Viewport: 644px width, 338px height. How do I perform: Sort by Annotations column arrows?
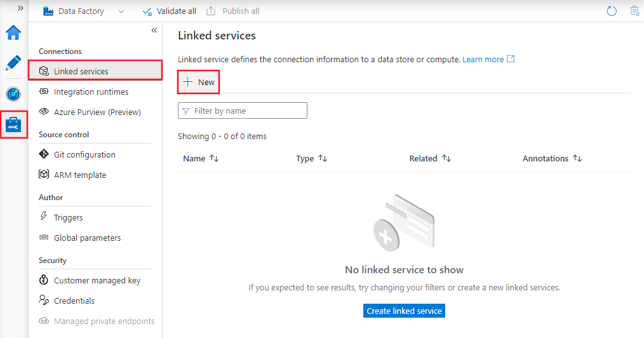tap(577, 158)
